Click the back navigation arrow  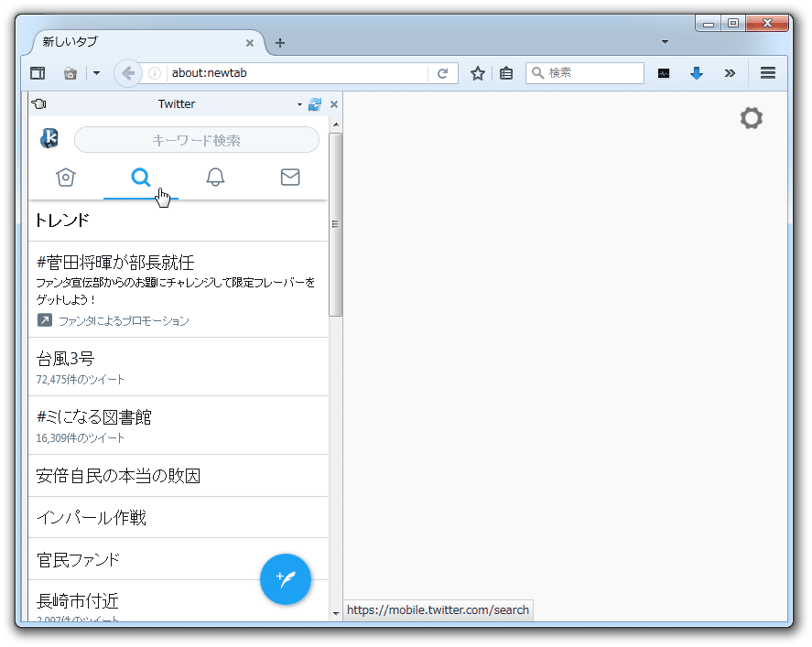128,73
